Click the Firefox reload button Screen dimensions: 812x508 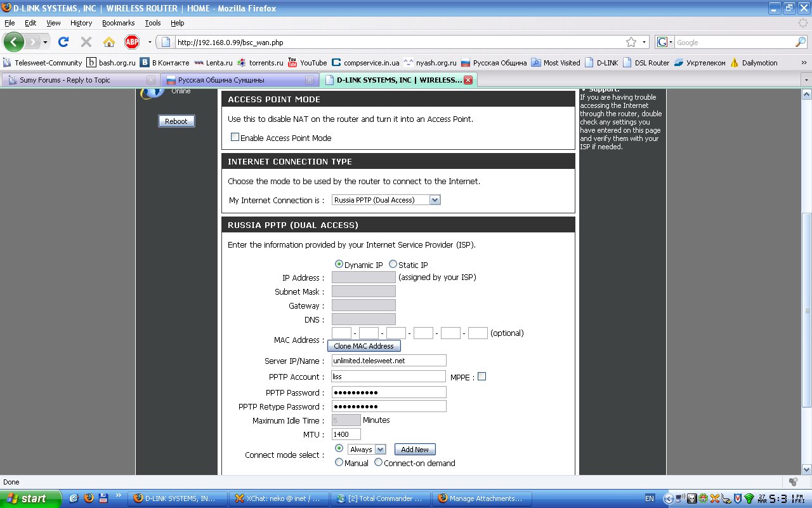pos(63,43)
